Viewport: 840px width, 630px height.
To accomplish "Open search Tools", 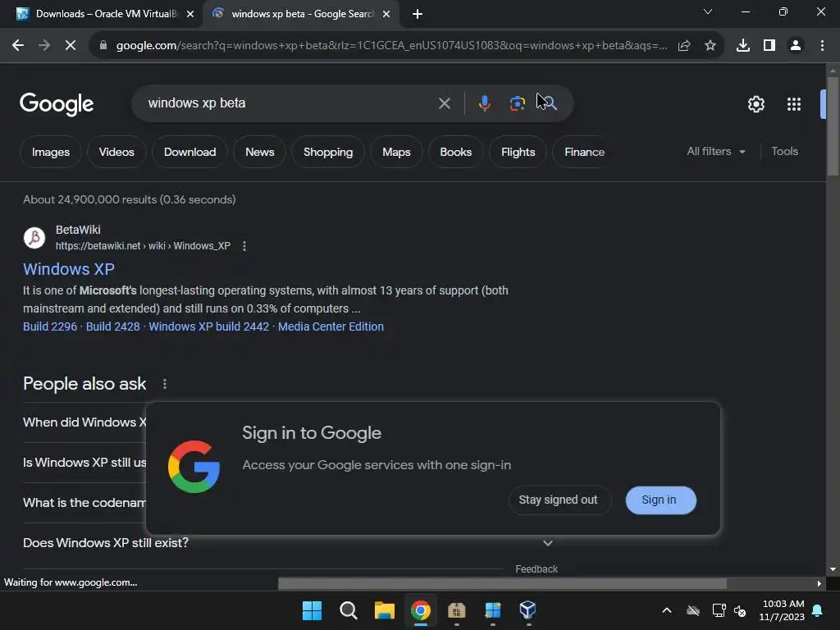I will (784, 152).
